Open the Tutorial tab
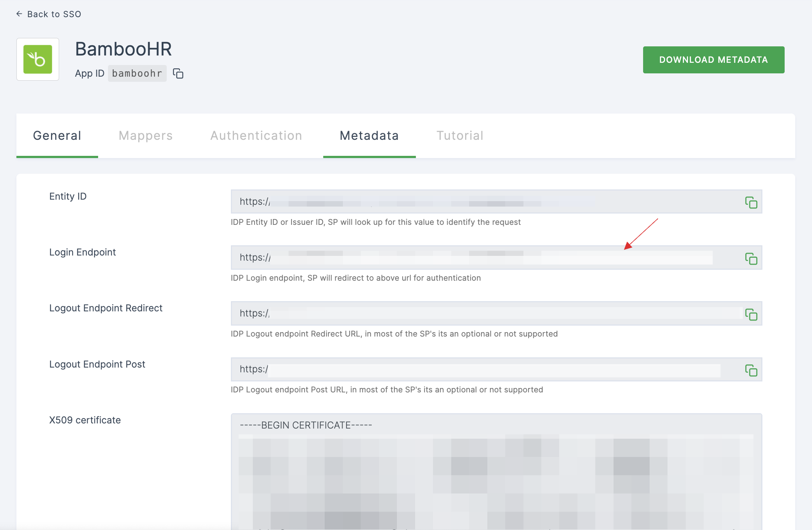 tap(460, 136)
